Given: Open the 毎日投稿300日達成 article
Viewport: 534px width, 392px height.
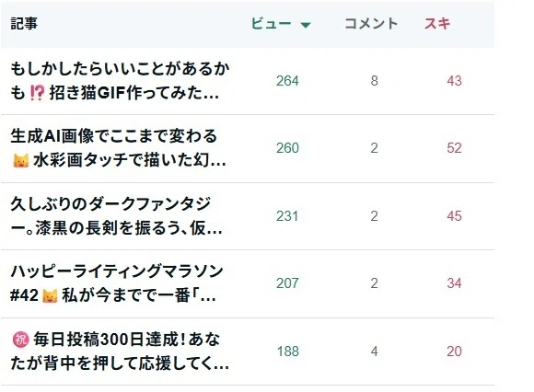Looking at the screenshot, I should click(120, 352).
